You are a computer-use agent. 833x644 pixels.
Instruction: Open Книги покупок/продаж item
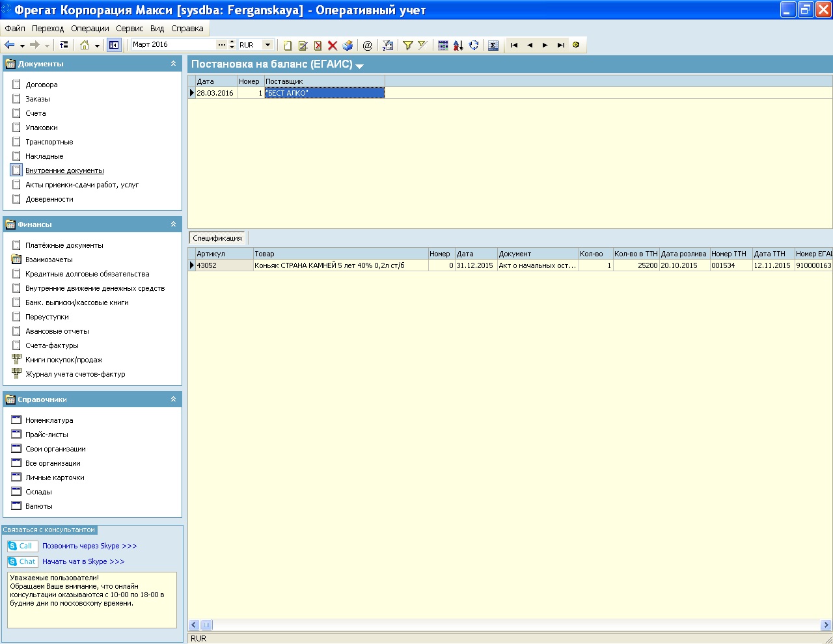pyautogui.click(x=64, y=360)
